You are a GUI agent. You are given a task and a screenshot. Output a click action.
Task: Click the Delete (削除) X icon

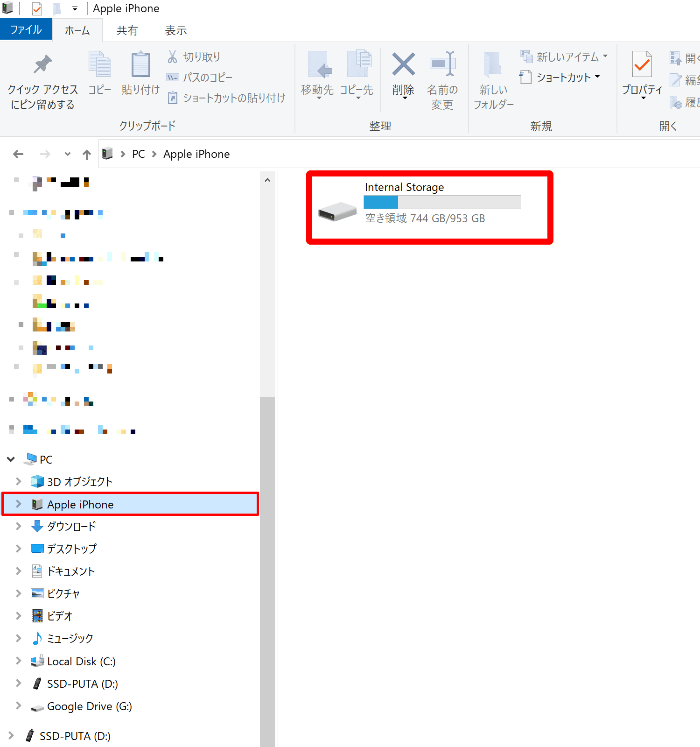coord(404,64)
